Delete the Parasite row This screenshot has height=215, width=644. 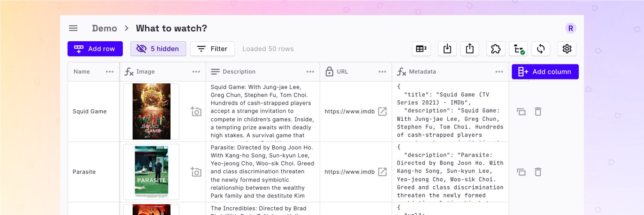click(x=538, y=172)
